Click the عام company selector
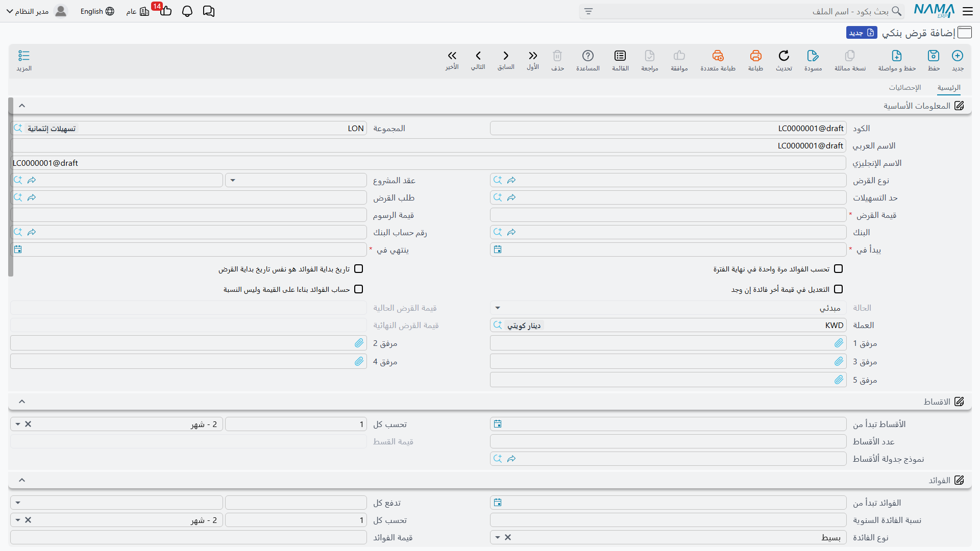980x551 pixels. pos(137,11)
